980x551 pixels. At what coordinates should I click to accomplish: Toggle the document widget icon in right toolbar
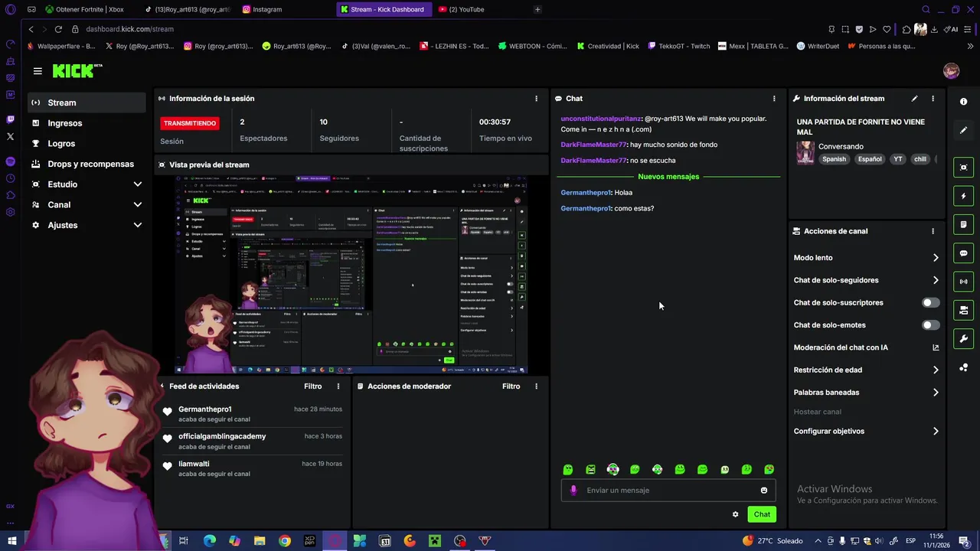pyautogui.click(x=963, y=225)
